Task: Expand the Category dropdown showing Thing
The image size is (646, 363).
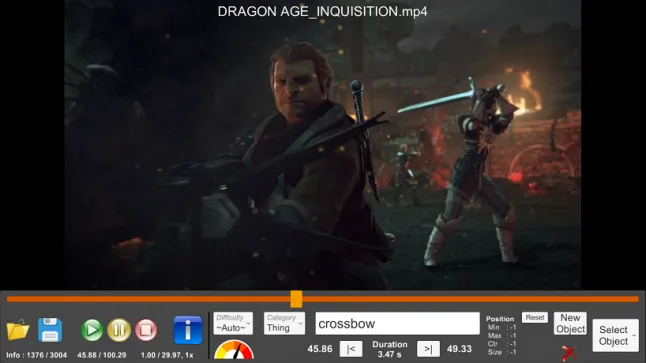Action: click(x=284, y=323)
